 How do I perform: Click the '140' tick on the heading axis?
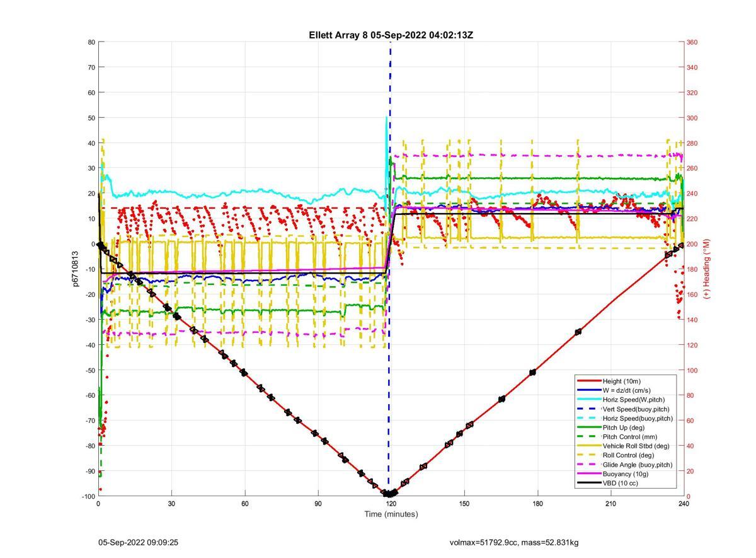coord(692,320)
